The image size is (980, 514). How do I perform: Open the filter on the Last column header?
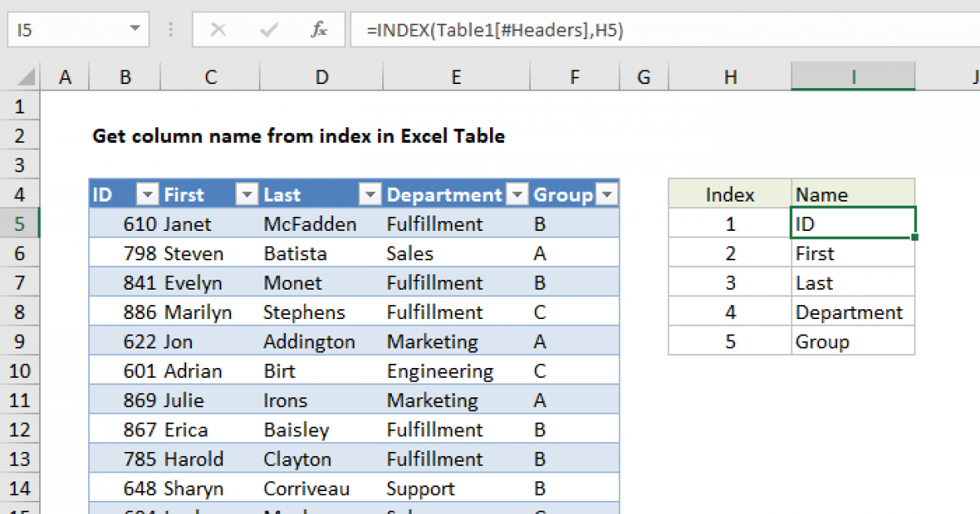tap(370, 194)
